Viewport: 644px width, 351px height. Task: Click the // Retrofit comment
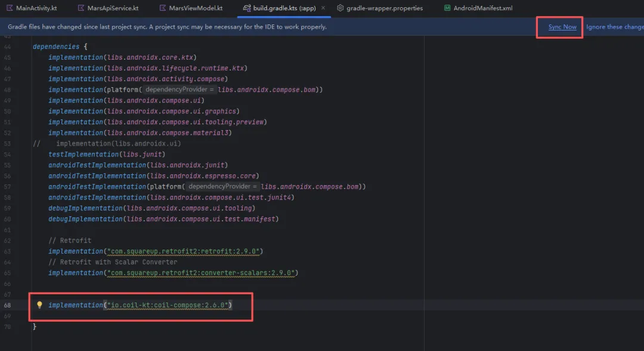[70, 241]
